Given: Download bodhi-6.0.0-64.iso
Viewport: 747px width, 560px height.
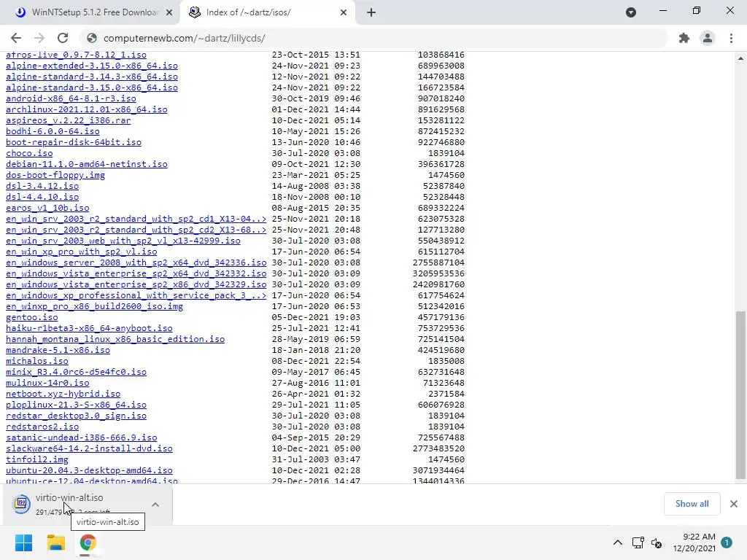Looking at the screenshot, I should [53, 131].
